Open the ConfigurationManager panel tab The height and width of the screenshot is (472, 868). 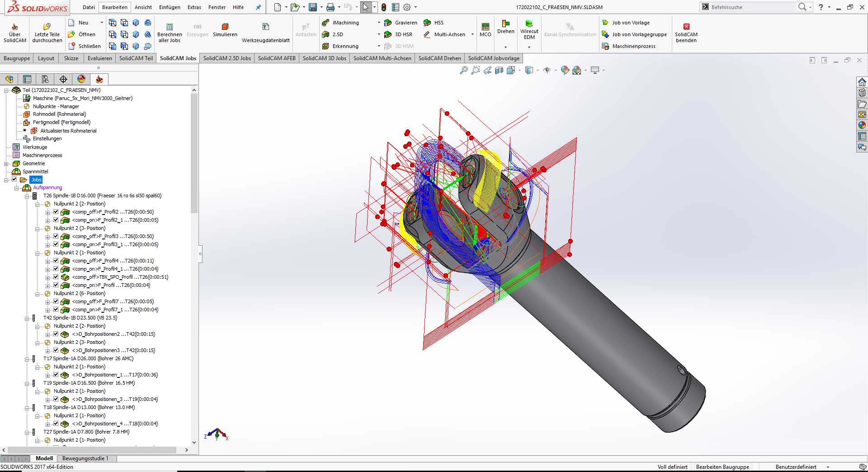(x=45, y=79)
